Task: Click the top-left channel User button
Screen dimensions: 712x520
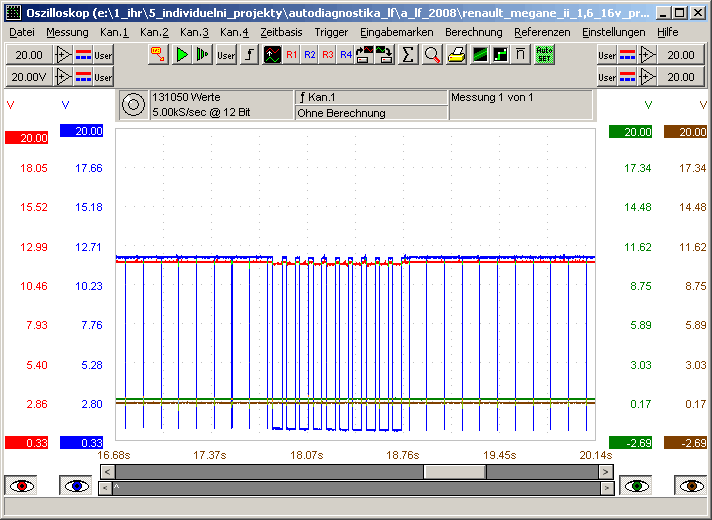Action: (103, 55)
